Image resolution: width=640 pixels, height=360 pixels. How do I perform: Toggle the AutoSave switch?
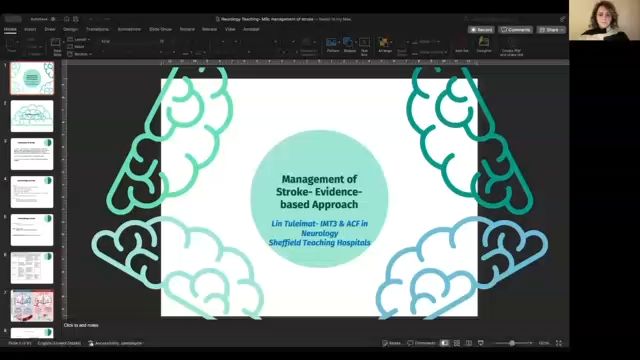[x=52, y=19]
